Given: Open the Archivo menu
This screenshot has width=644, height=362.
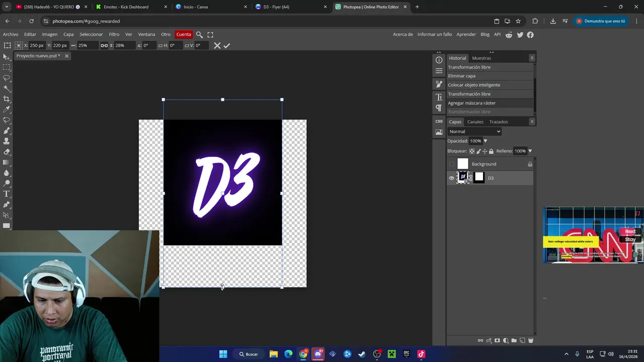Looking at the screenshot, I should (x=11, y=35).
